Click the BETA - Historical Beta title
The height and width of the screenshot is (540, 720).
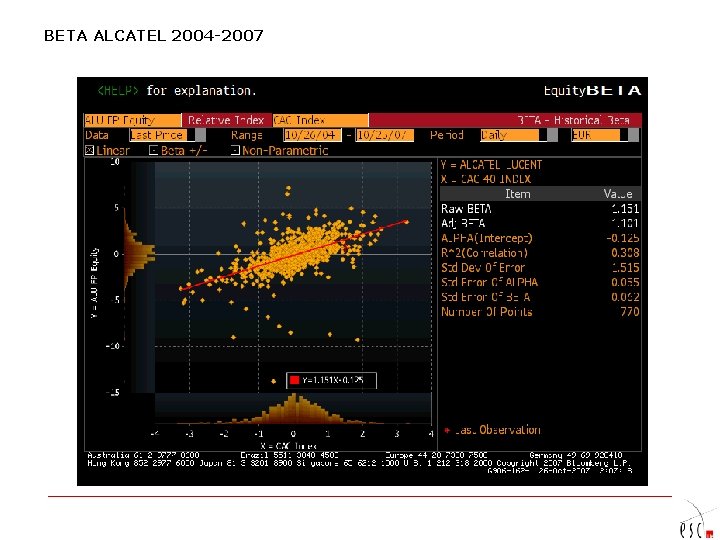pos(574,120)
